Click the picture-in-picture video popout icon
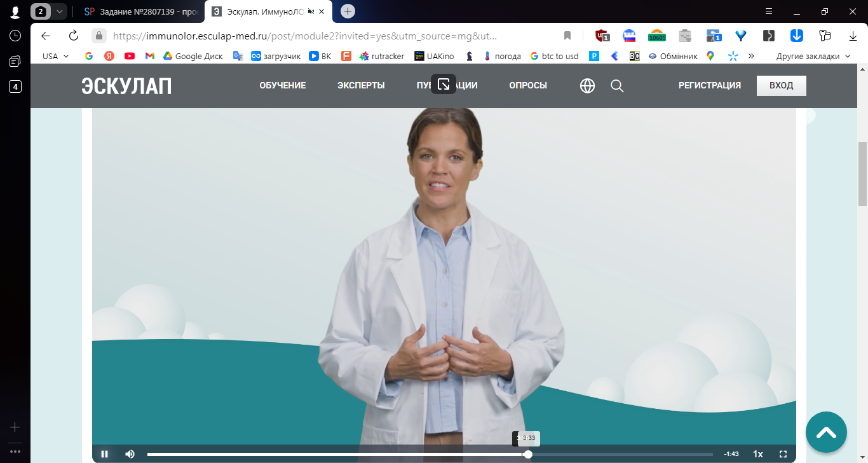Screen dimensions: 868x463 coord(444,84)
